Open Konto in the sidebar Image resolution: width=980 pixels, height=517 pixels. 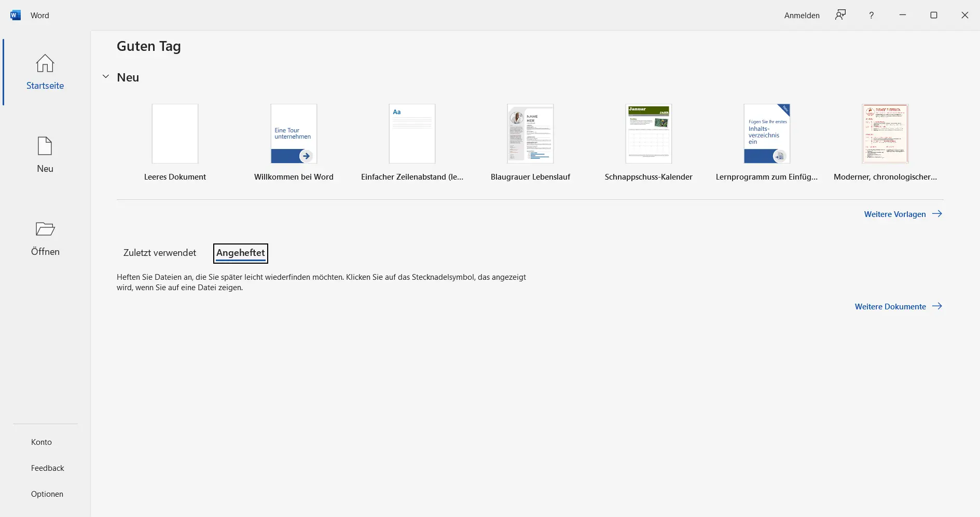[x=42, y=442]
